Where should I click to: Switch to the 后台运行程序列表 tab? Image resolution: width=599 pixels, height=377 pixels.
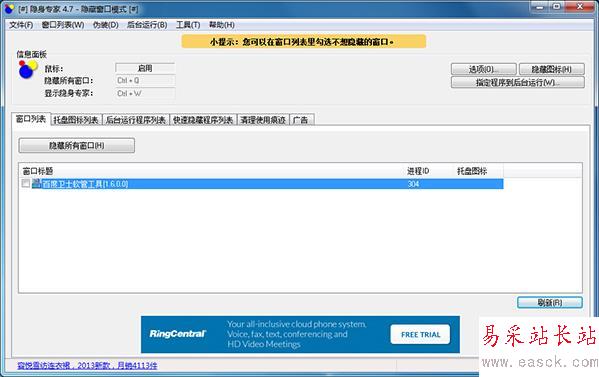pos(136,120)
